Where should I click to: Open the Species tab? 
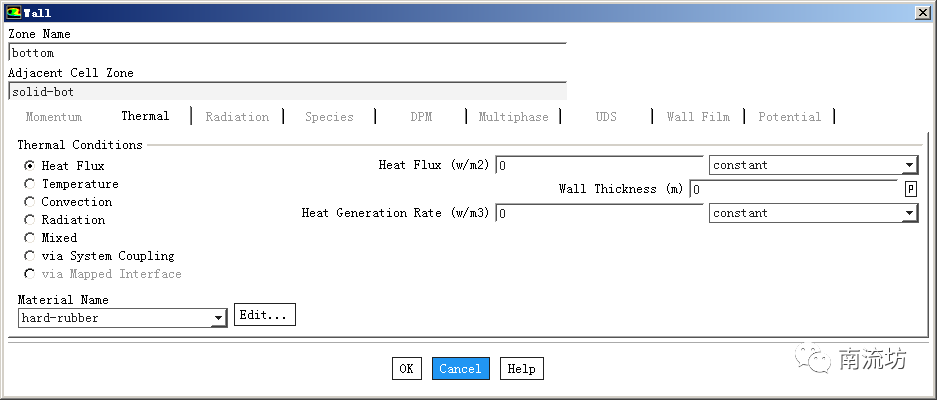click(329, 117)
